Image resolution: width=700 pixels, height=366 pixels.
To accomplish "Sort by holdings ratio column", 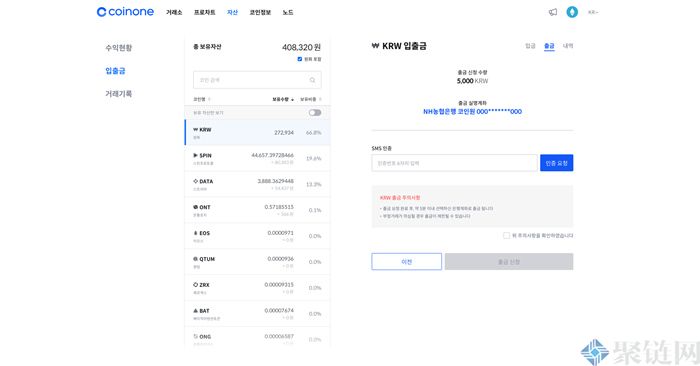I will 310,99.
